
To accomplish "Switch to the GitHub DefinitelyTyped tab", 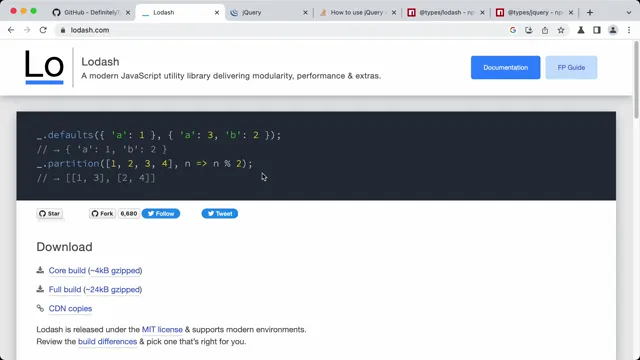I will [x=91, y=13].
